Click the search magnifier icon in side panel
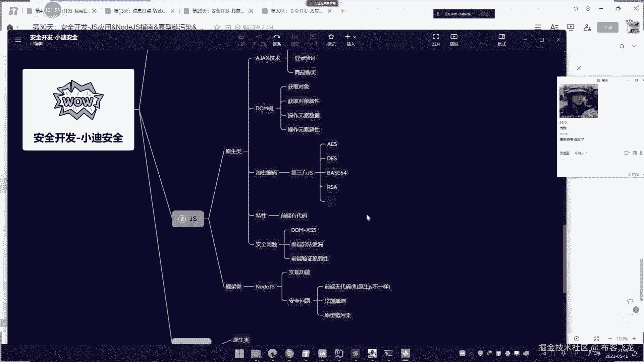The height and width of the screenshot is (362, 644). tap(622, 47)
